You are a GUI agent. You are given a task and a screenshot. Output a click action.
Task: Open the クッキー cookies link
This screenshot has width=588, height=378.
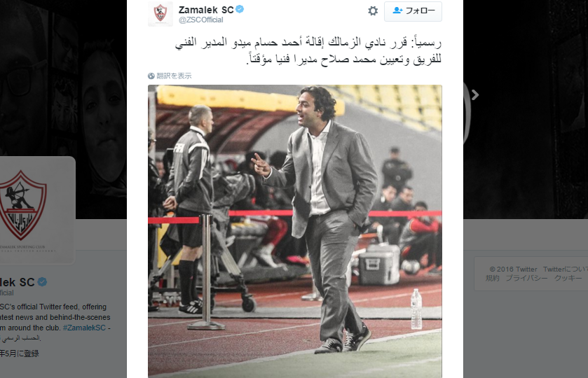point(568,278)
